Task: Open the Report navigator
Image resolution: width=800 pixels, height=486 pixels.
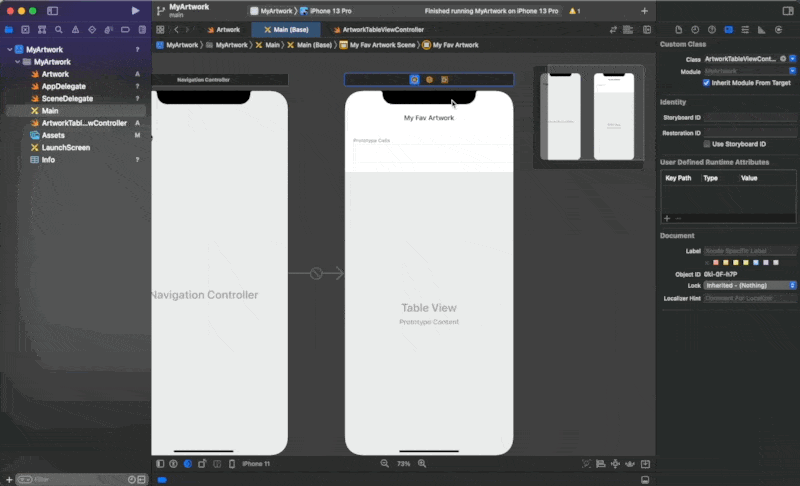Action: pyautogui.click(x=142, y=30)
